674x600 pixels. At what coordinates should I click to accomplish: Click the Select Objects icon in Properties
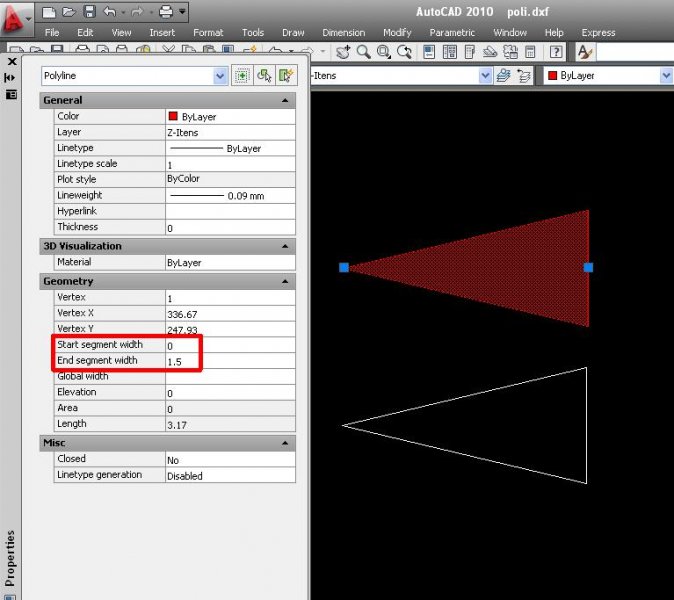(265, 75)
